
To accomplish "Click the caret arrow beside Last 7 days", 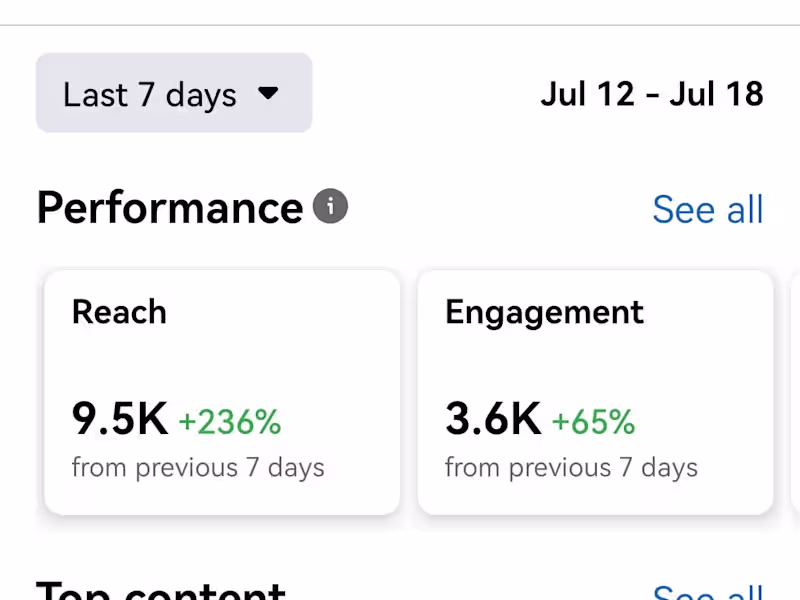I will coord(267,94).
